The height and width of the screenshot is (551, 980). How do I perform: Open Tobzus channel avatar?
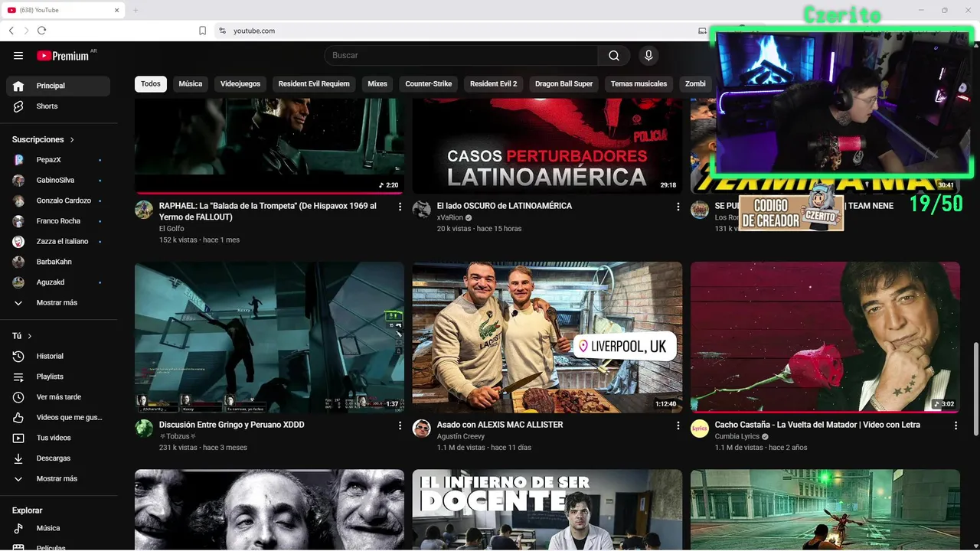(x=144, y=429)
